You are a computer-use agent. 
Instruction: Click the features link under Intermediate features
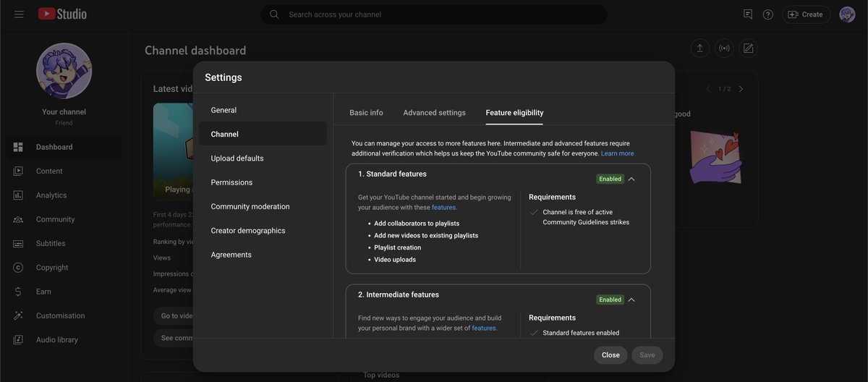tap(484, 328)
